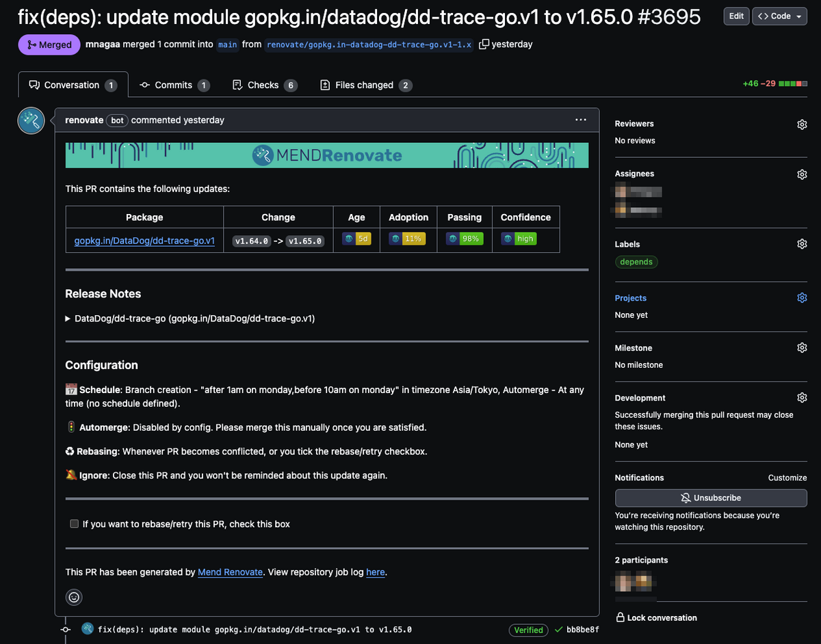Click the commit author avatar icon
821x644 pixels.
click(x=87, y=629)
